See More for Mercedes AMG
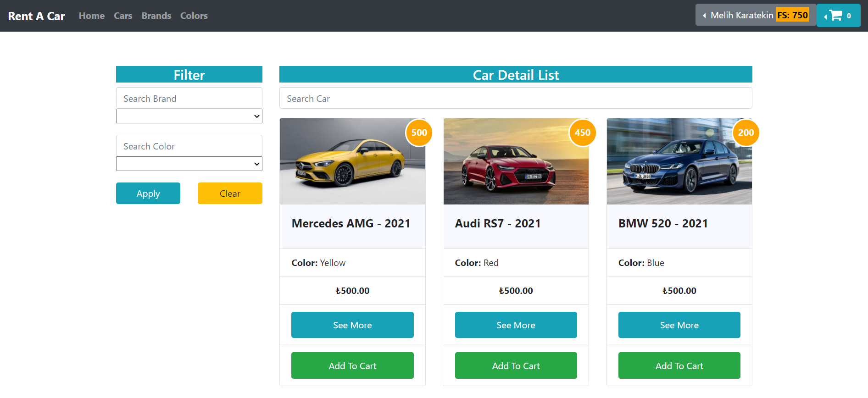868x398 pixels. pos(352,325)
